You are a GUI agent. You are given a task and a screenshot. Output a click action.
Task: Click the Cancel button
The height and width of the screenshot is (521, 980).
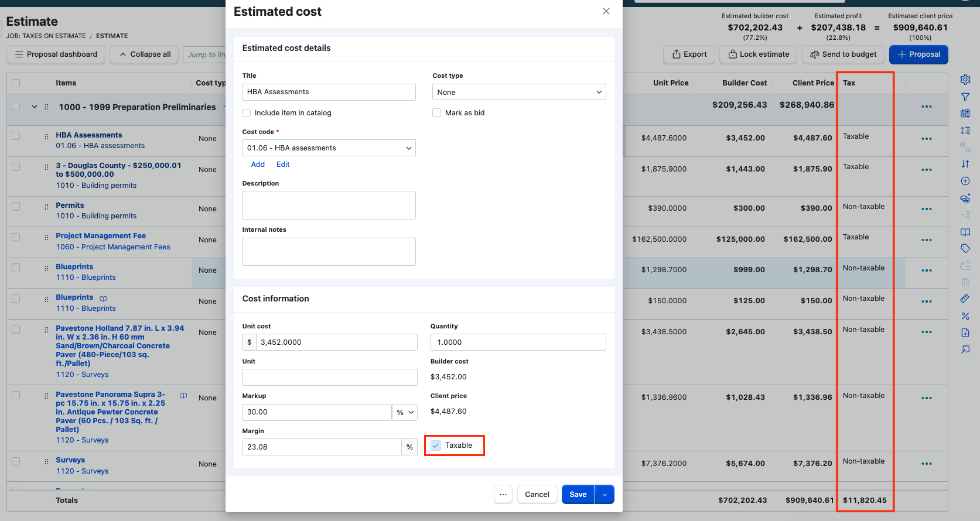[537, 495]
